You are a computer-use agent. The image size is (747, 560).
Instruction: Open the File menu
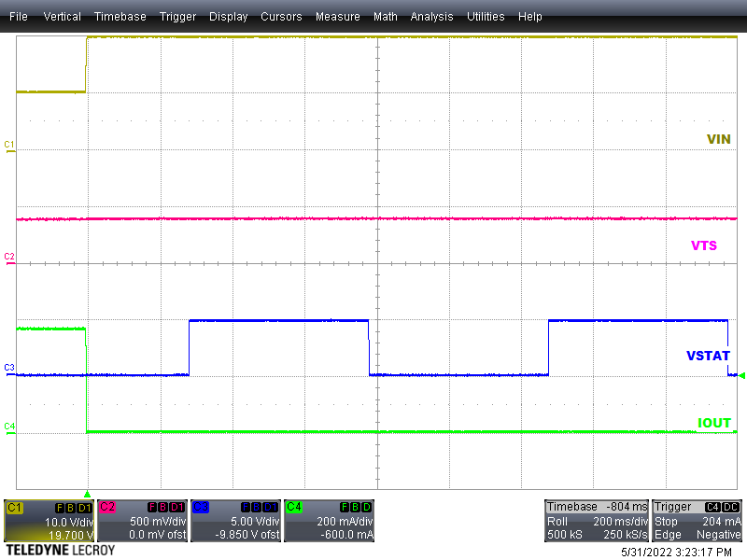(19, 17)
